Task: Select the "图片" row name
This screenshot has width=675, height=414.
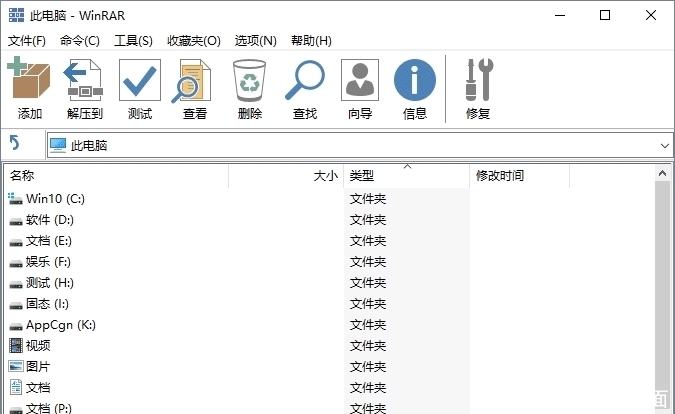Action: tap(38, 367)
